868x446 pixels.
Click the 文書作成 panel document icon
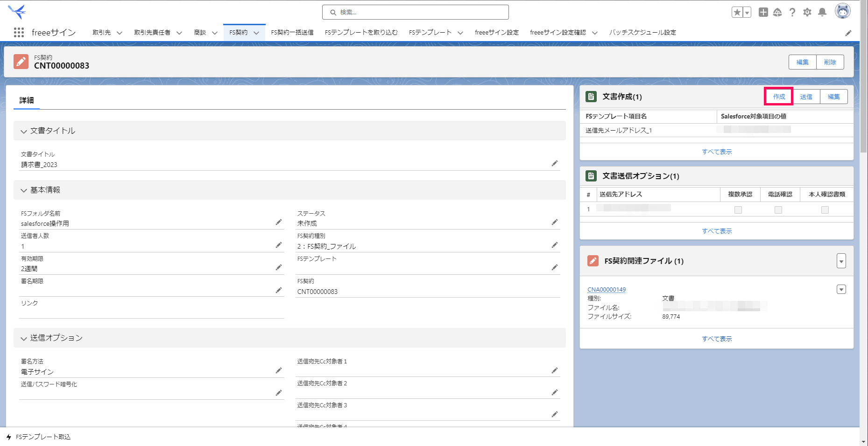click(x=591, y=97)
